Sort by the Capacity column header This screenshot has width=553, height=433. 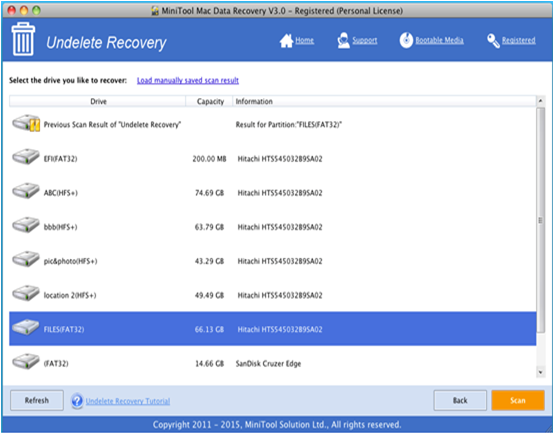[210, 101]
